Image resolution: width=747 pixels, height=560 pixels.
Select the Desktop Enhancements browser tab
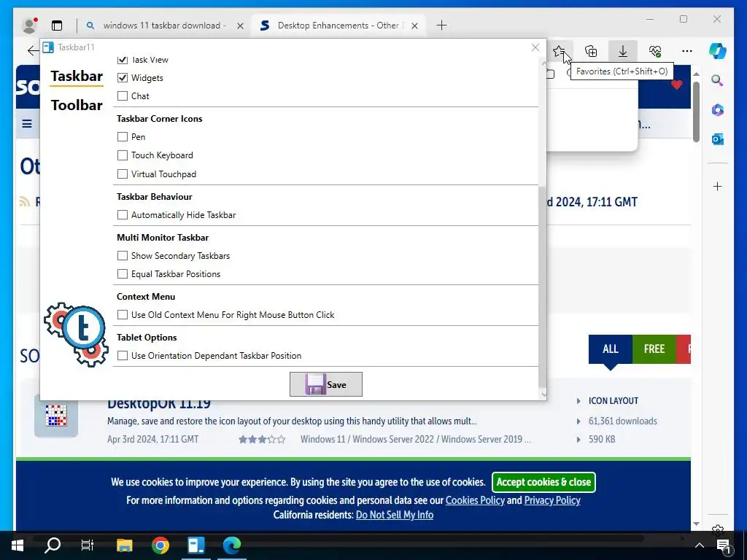[338, 26]
